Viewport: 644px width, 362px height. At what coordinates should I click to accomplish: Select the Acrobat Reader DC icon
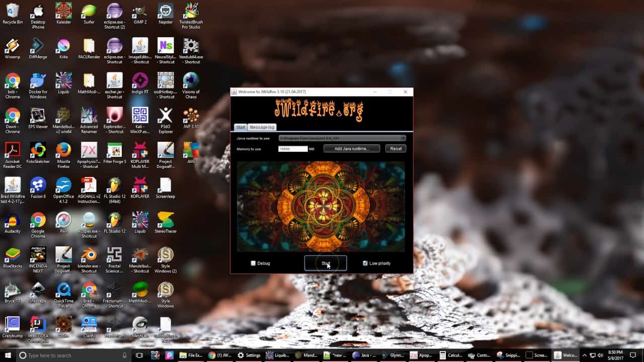click(x=13, y=155)
